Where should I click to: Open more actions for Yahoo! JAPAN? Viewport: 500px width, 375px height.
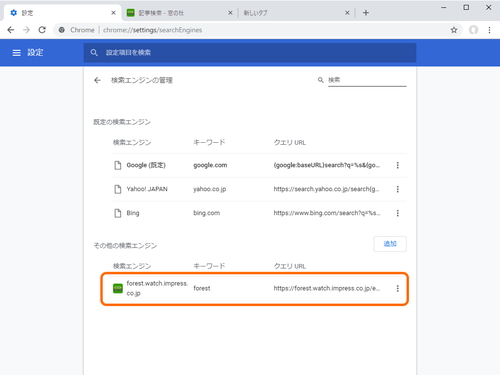pos(397,189)
